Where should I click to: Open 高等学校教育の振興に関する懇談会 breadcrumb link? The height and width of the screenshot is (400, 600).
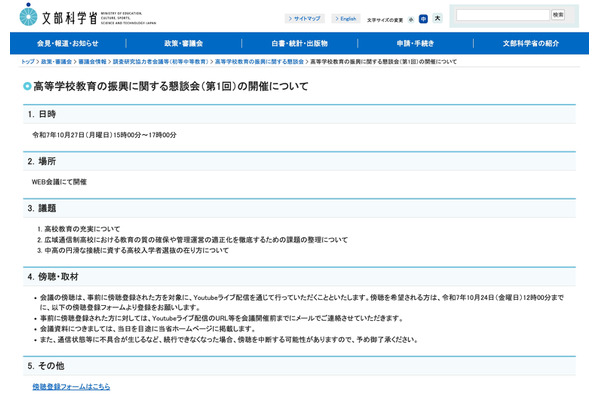[x=259, y=62]
